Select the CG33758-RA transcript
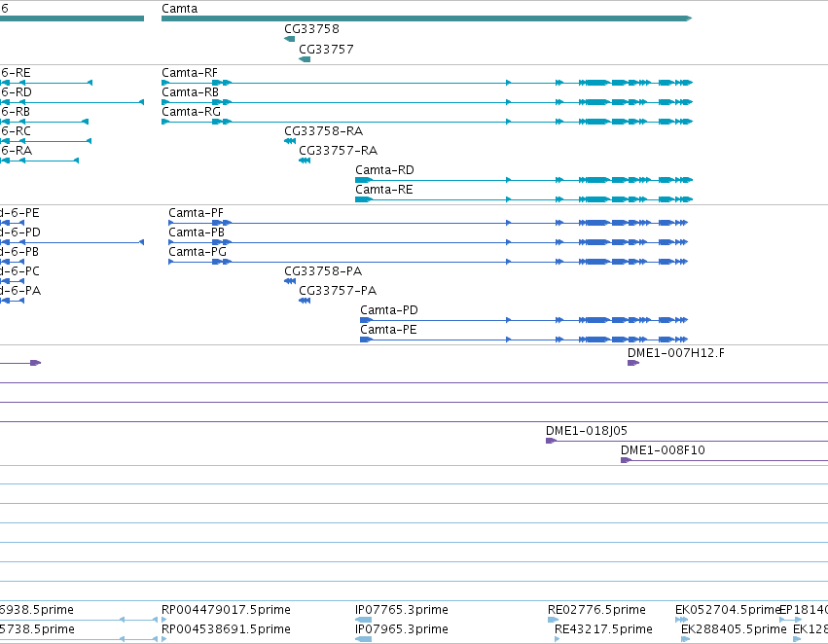828x644 pixels. pos(290,141)
